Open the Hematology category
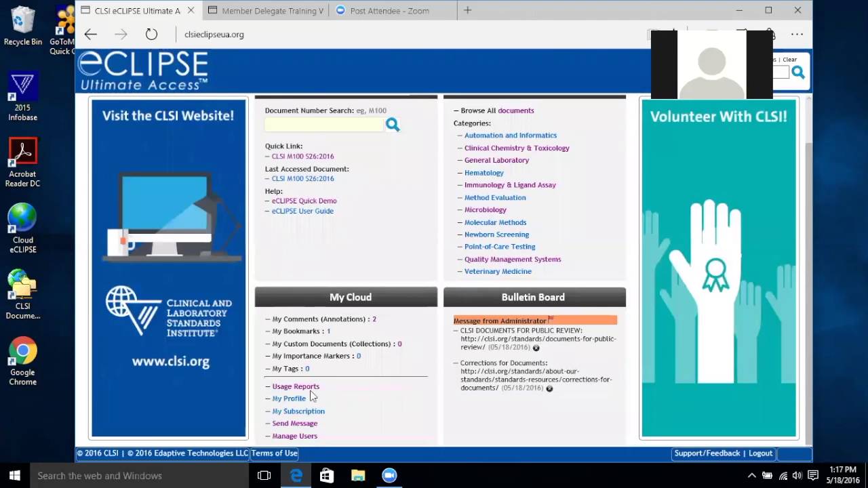Viewport: 868px width, 488px height. point(484,173)
